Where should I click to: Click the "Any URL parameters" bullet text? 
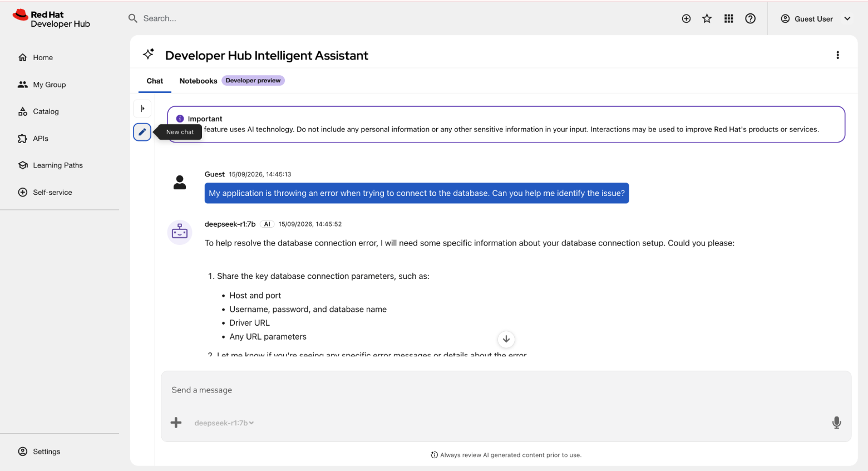tap(268, 337)
